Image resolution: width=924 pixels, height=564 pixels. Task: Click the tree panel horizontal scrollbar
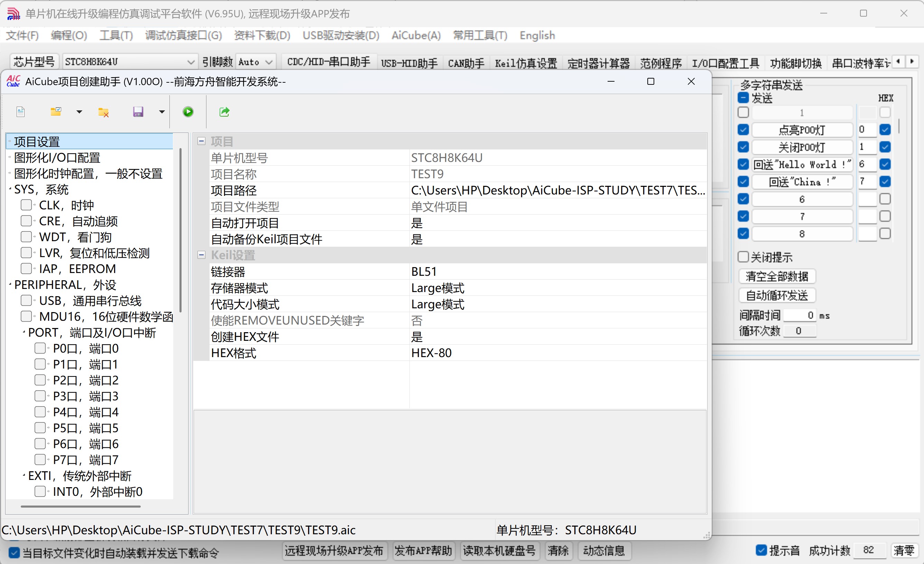click(81, 507)
